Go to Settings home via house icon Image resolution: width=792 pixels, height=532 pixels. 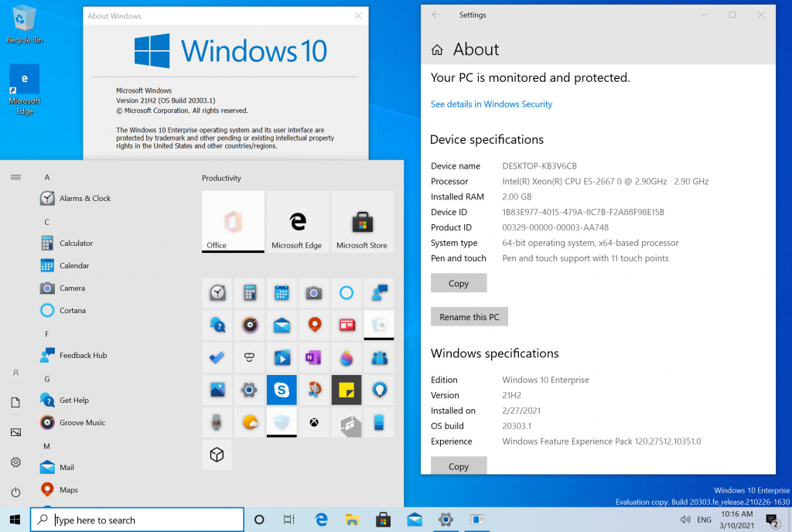tap(437, 49)
